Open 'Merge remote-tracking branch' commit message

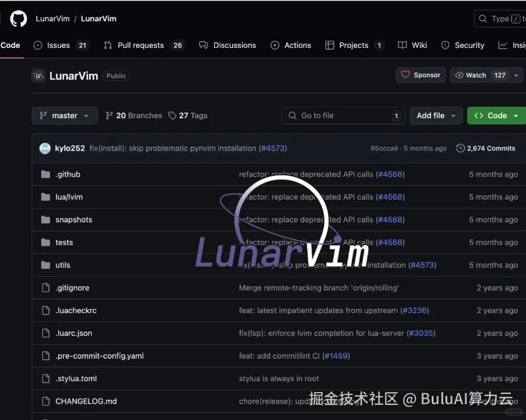[x=319, y=288]
